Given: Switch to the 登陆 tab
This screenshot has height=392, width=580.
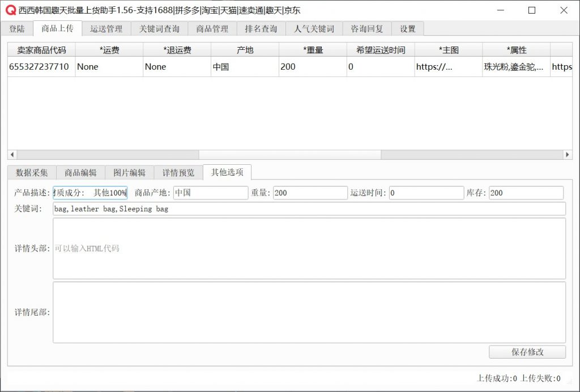Looking at the screenshot, I should [x=17, y=29].
